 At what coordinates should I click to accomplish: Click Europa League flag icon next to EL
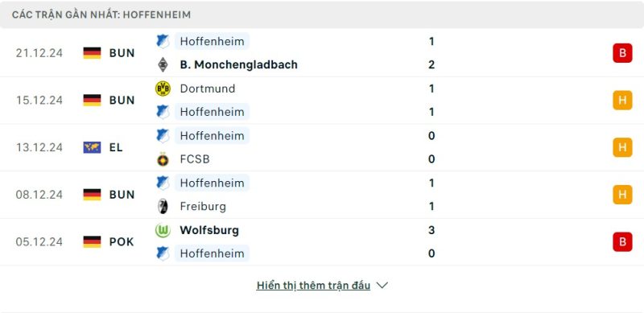click(92, 147)
